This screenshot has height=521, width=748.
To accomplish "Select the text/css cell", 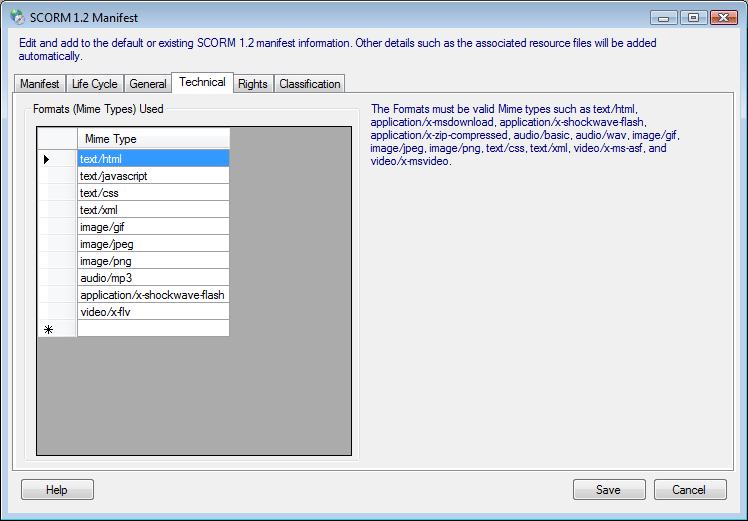I will tap(153, 193).
